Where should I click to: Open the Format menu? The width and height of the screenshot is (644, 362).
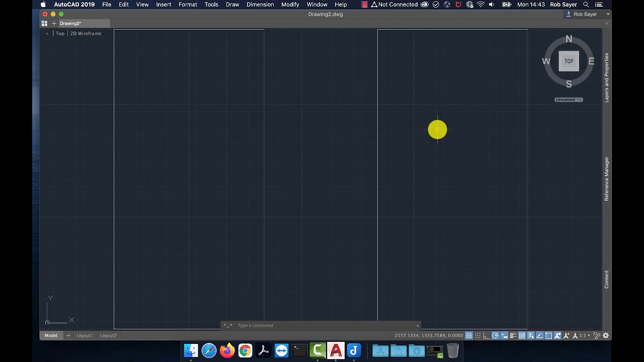188,5
